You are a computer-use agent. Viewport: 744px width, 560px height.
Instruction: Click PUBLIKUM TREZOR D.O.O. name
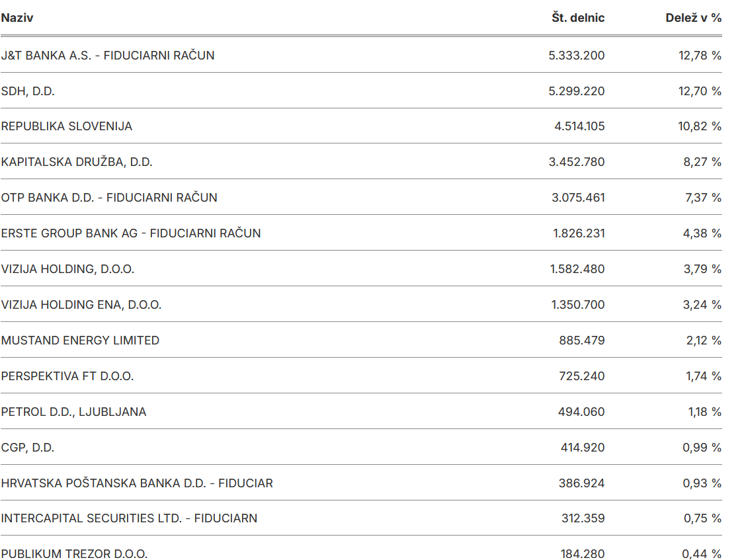[75, 554]
